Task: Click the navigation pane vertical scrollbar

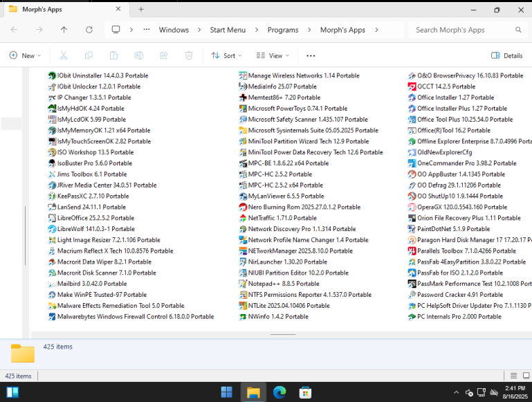Action: point(25,236)
